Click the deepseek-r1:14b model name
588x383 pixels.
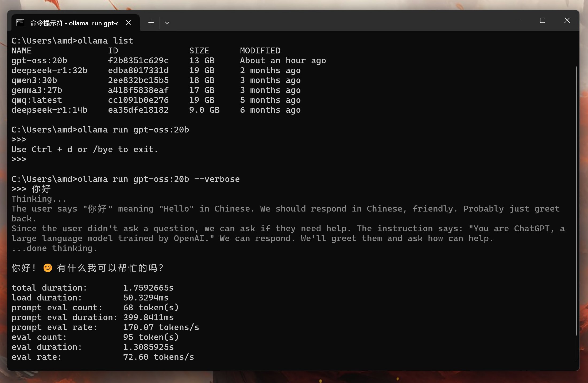(x=49, y=110)
